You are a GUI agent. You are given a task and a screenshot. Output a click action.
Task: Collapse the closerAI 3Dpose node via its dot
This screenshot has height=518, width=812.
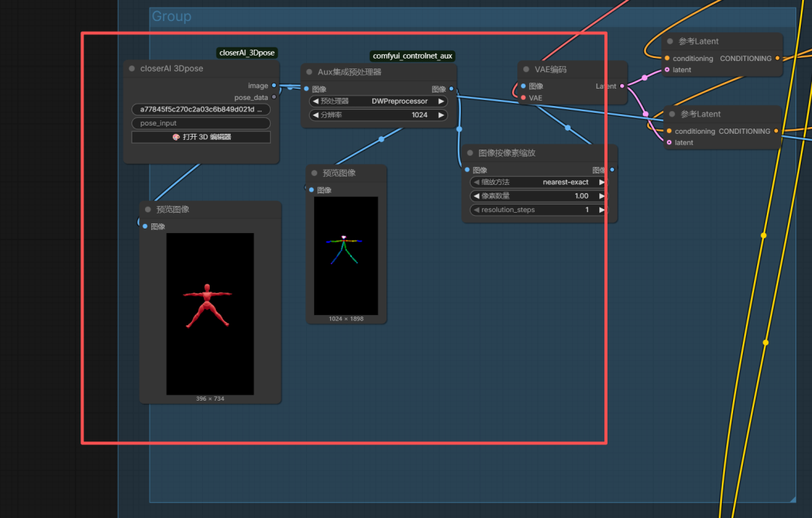[x=132, y=68]
